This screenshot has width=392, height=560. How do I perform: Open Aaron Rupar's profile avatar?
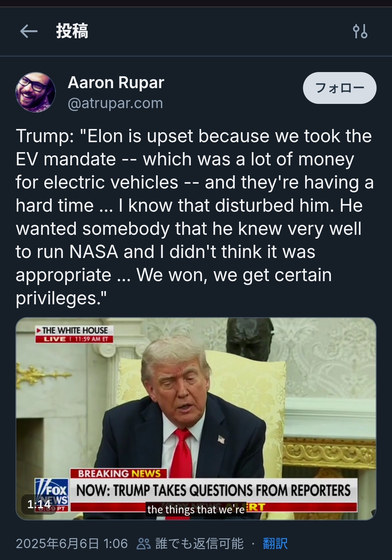[x=35, y=92]
